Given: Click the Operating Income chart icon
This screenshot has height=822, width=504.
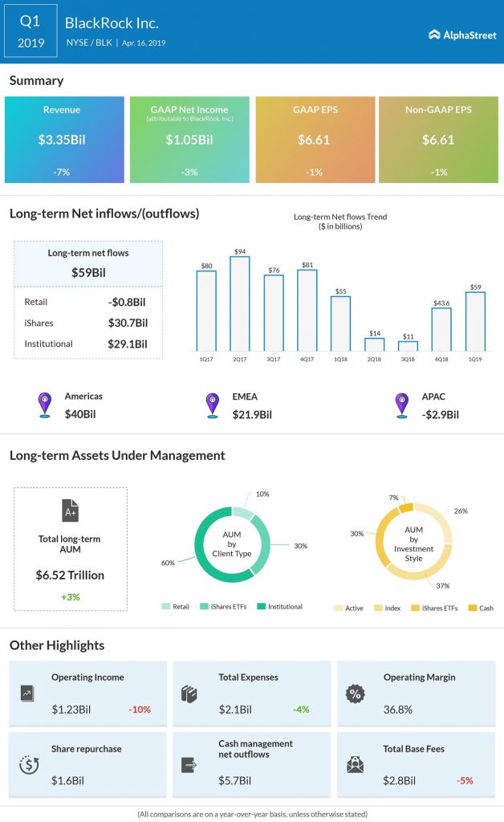Looking at the screenshot, I should 27,694.
